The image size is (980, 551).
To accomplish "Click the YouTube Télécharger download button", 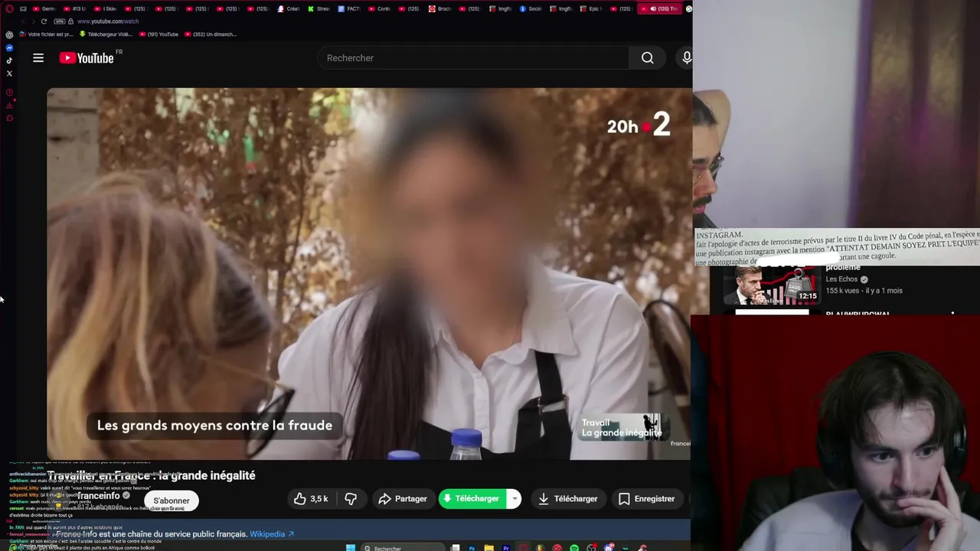I will 568,499.
